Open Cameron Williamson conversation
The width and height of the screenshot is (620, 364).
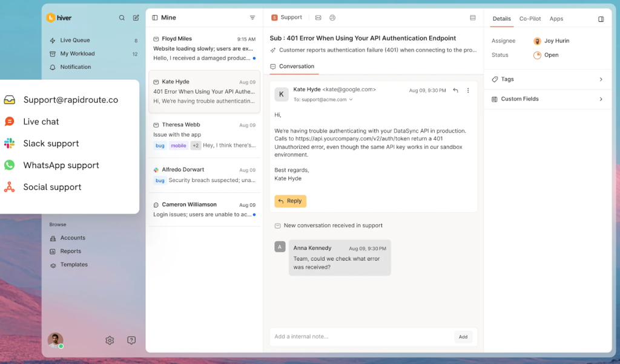pyautogui.click(x=205, y=210)
